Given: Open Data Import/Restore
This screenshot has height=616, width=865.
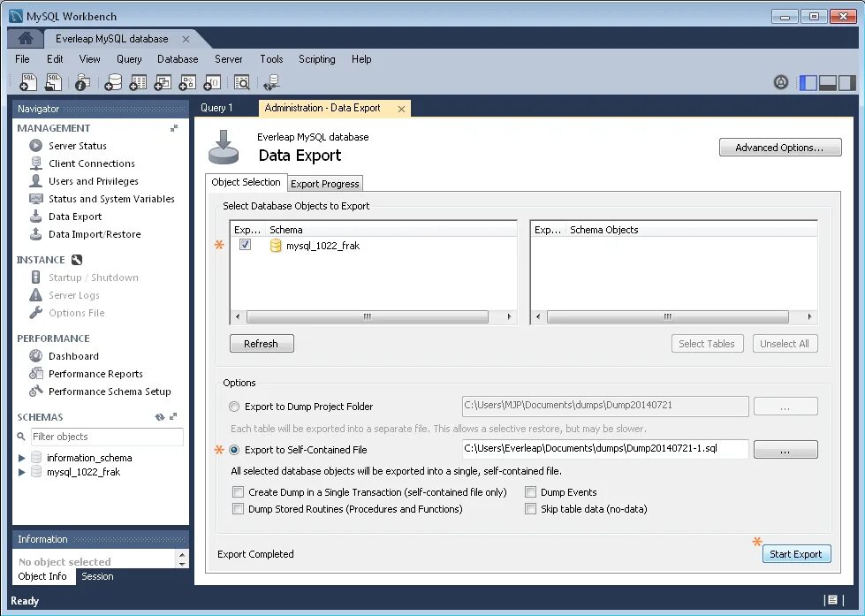Looking at the screenshot, I should 95,234.
